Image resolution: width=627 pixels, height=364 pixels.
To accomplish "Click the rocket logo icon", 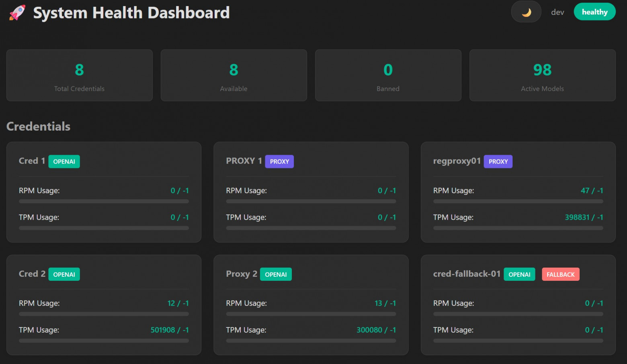I will tap(17, 13).
